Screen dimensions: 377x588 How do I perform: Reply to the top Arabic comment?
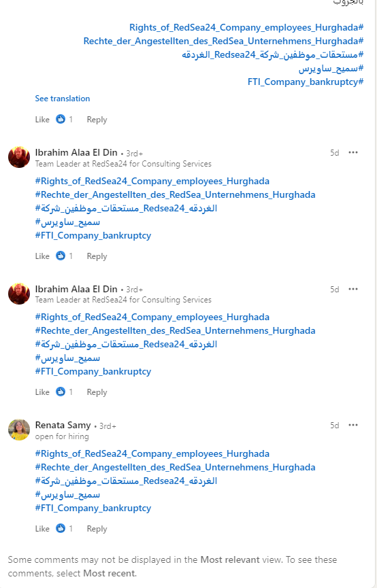point(97,120)
